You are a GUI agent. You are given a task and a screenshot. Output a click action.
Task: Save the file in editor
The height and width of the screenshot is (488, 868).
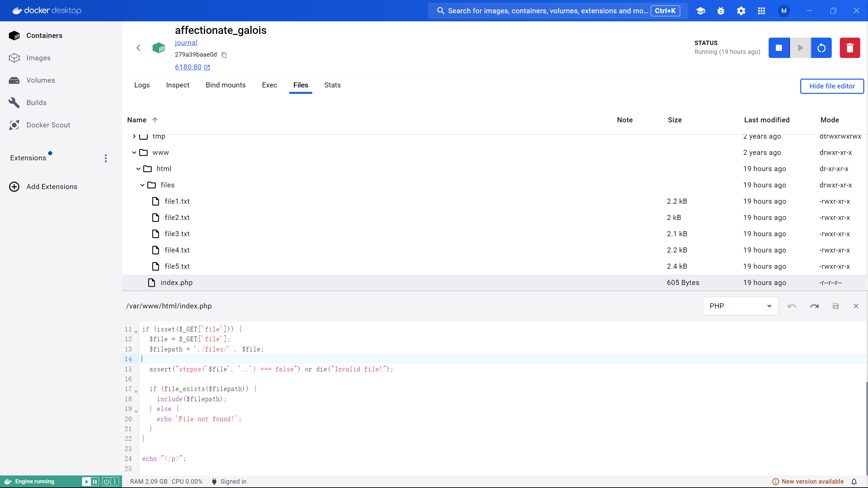click(x=835, y=306)
